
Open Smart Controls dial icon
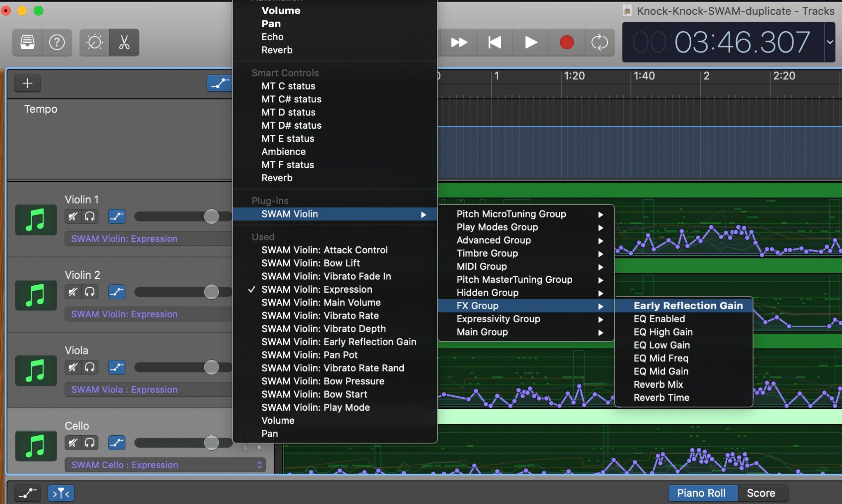[x=95, y=42]
